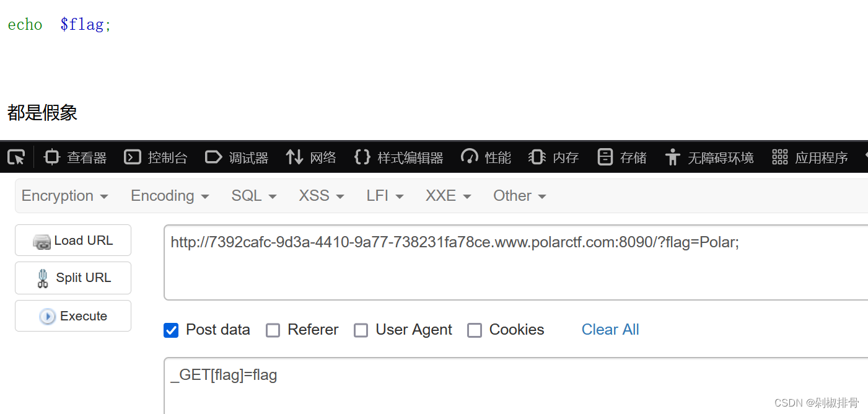Uncheck the Post data checkbox
Image resolution: width=868 pixels, height=414 pixels.
pyautogui.click(x=171, y=330)
